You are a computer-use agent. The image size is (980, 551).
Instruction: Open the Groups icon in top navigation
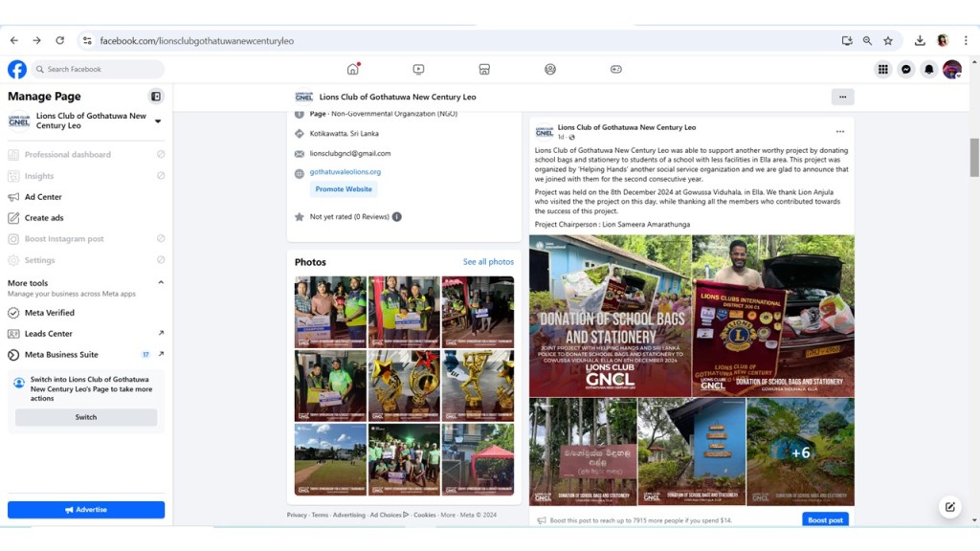pos(550,69)
